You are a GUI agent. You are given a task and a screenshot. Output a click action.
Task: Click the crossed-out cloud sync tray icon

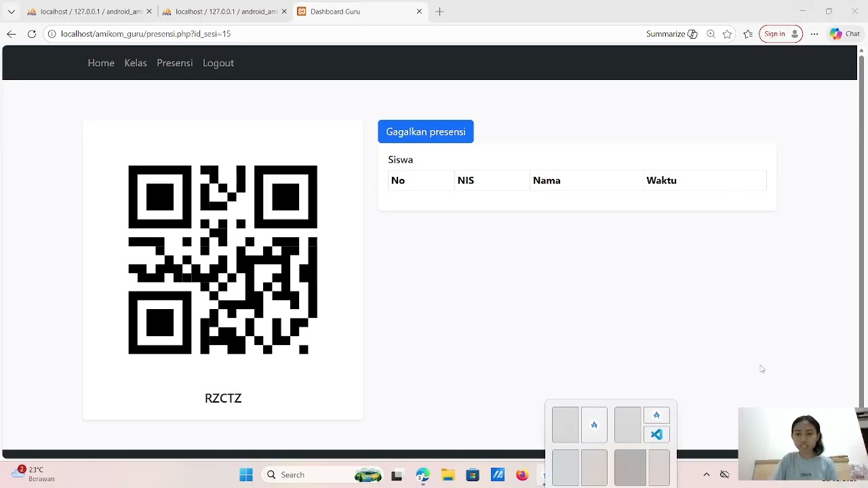(x=724, y=474)
